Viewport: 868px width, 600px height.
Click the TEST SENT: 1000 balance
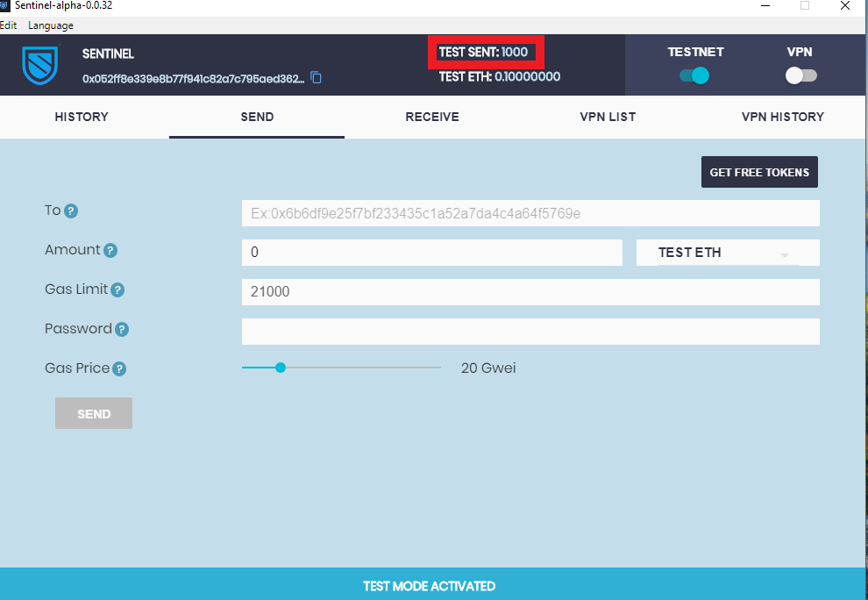(x=483, y=52)
